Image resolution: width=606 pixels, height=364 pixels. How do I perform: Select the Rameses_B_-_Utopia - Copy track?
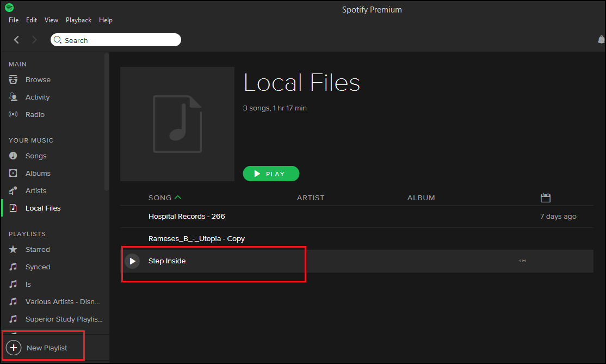[x=196, y=238]
